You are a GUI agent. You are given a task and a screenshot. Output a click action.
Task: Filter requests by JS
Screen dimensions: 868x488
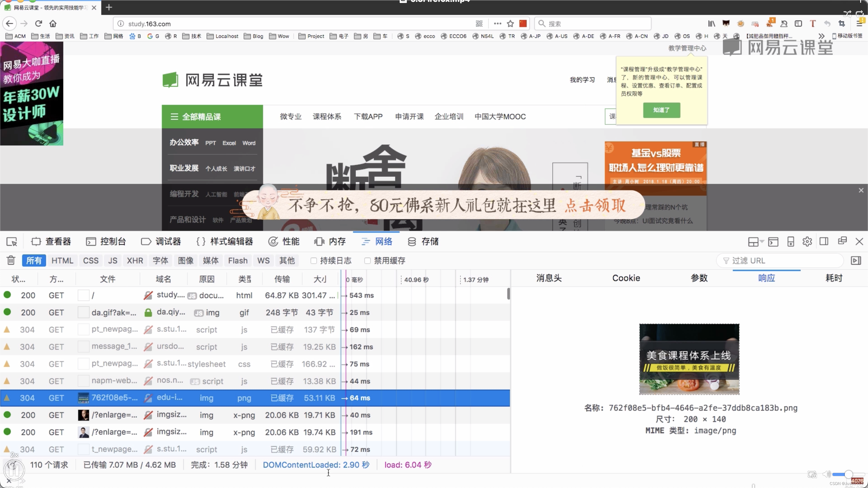(112, 260)
